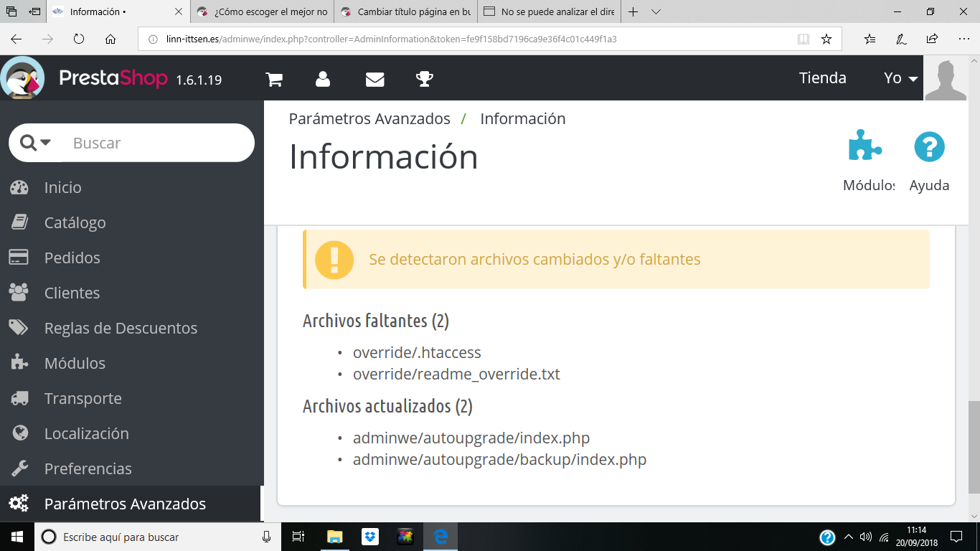Open the search filter dropdown
This screenshot has width=980, height=551.
coord(36,143)
